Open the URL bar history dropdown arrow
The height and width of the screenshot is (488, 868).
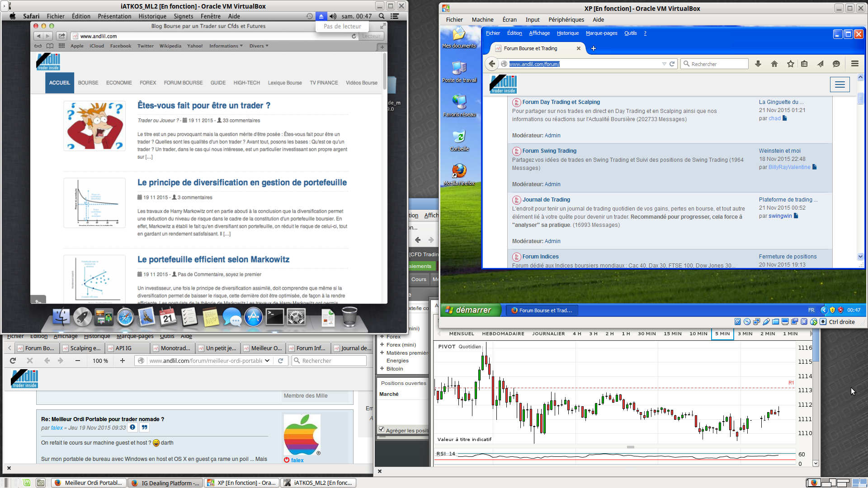point(267,361)
